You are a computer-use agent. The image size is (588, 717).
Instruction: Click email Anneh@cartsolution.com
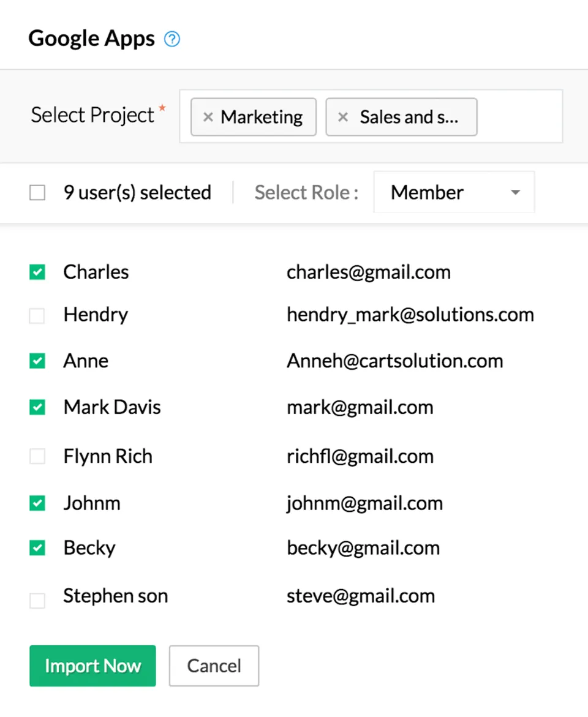click(395, 361)
